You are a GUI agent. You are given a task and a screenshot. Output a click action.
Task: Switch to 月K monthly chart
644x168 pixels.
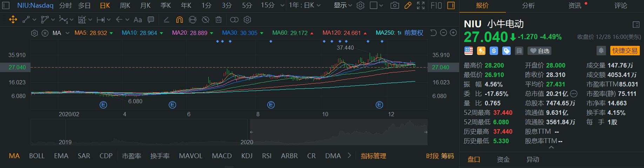(x=145, y=5)
